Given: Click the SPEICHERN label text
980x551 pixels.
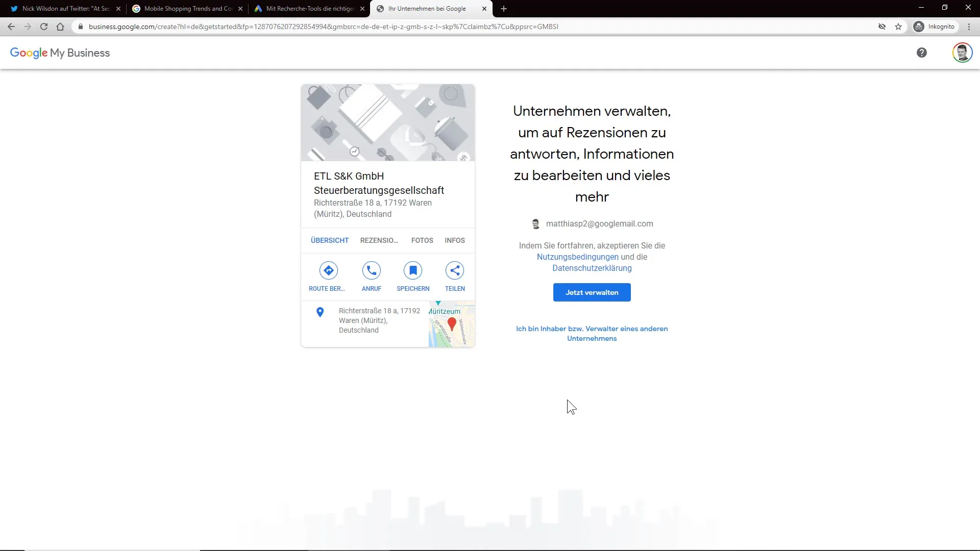Looking at the screenshot, I should 413,289.
